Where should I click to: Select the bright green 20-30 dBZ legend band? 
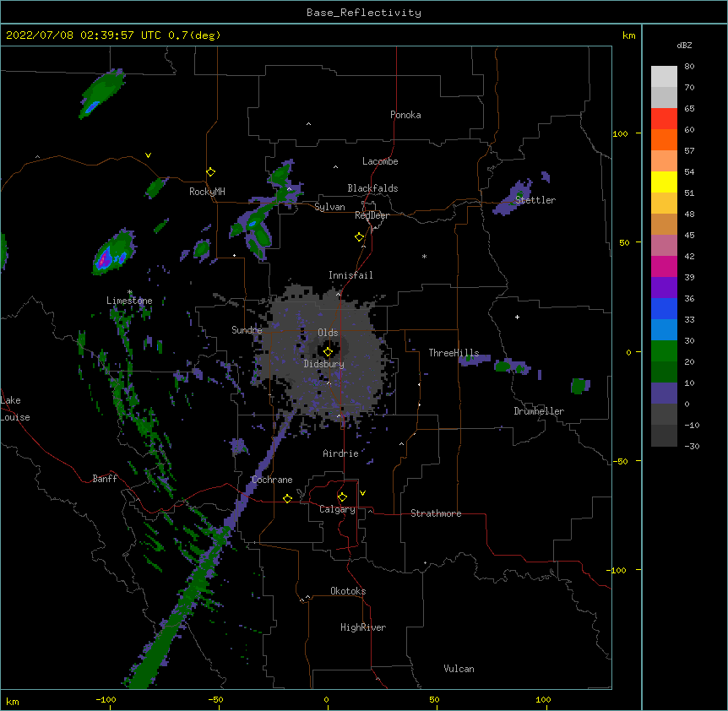coord(664,351)
